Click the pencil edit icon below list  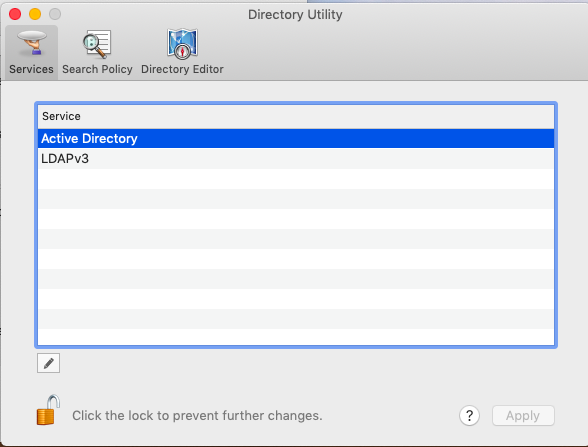(x=48, y=363)
